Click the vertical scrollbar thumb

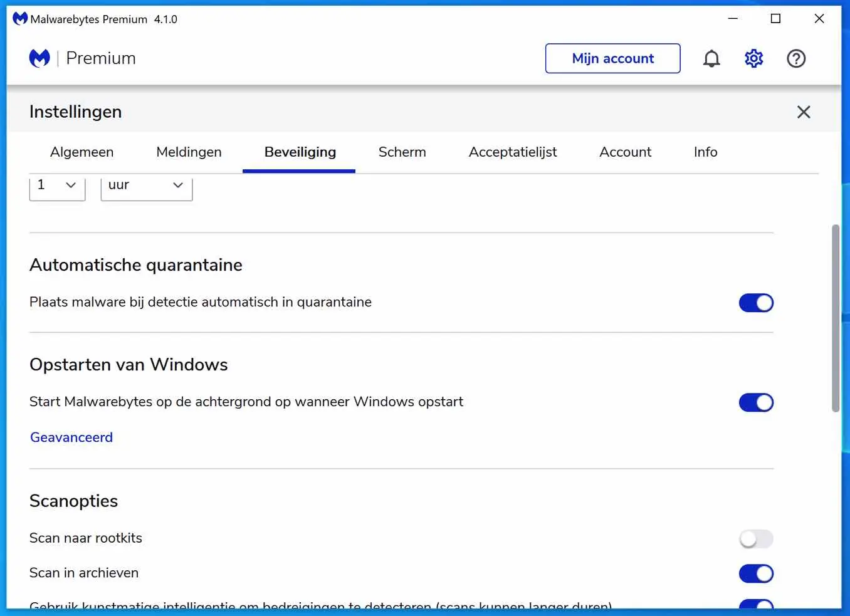(836, 318)
